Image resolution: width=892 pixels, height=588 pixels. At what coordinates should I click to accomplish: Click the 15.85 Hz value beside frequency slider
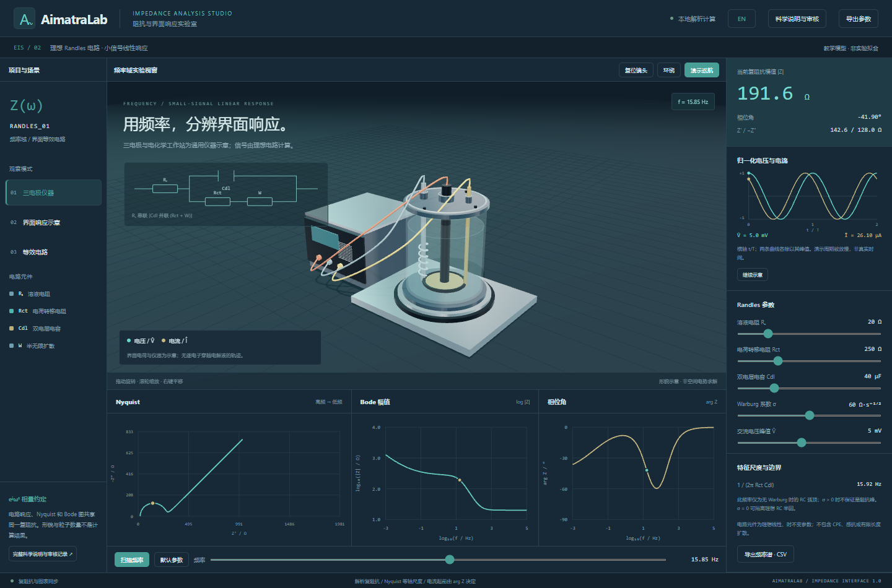(704, 560)
